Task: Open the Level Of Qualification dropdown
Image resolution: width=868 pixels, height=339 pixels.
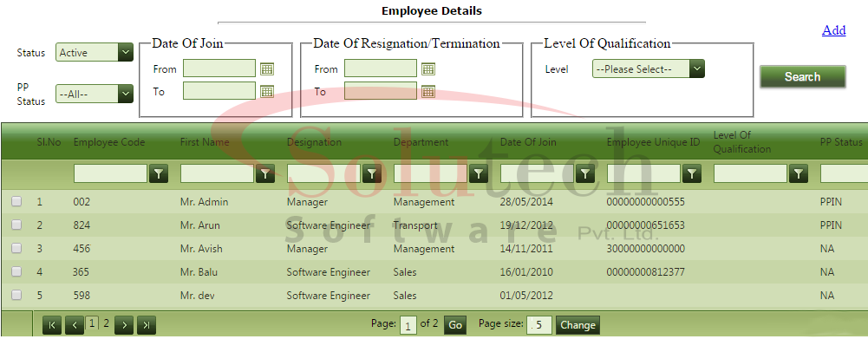Action: [x=649, y=69]
